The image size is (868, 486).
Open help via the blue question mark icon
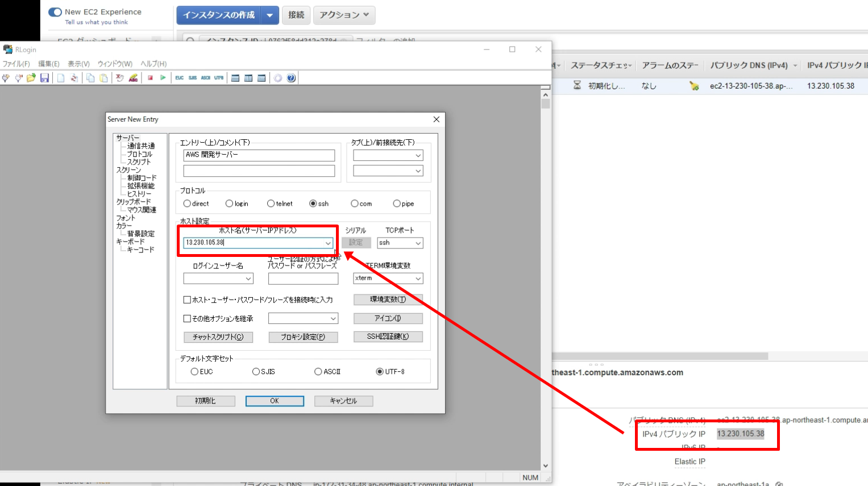[291, 78]
